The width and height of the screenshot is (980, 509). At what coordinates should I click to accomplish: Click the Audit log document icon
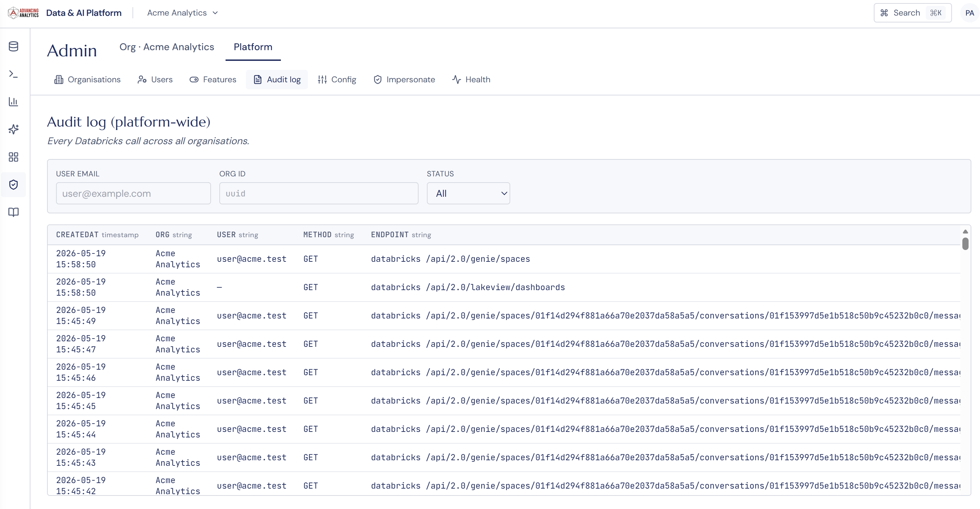(x=258, y=80)
